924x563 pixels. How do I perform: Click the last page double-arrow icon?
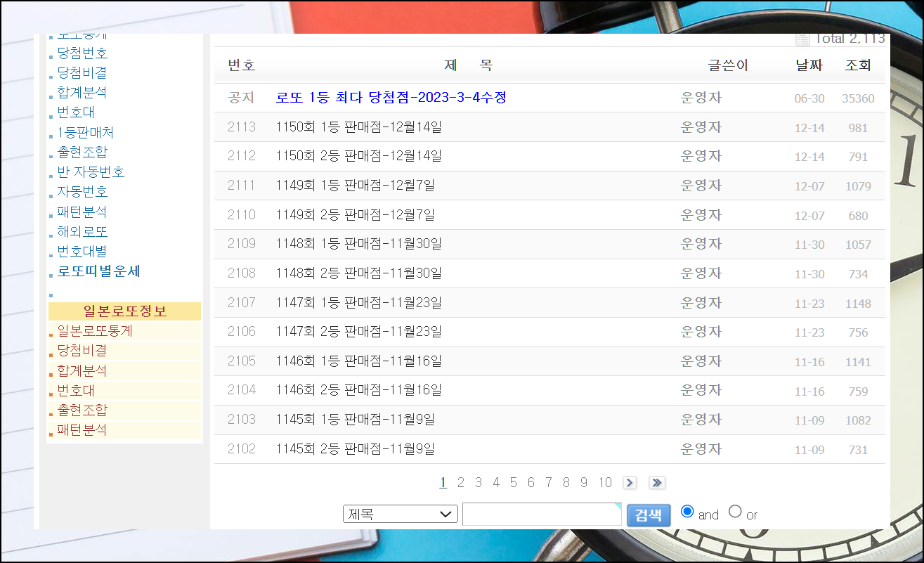click(x=657, y=483)
